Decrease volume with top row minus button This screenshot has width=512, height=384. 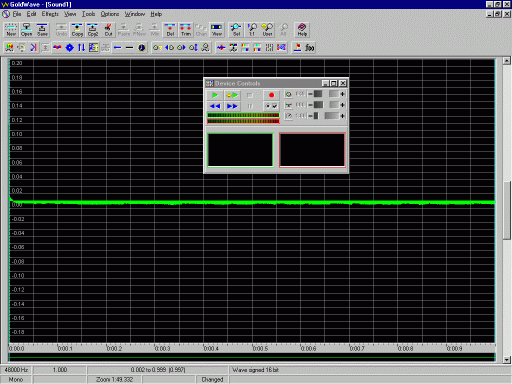[x=310, y=94]
